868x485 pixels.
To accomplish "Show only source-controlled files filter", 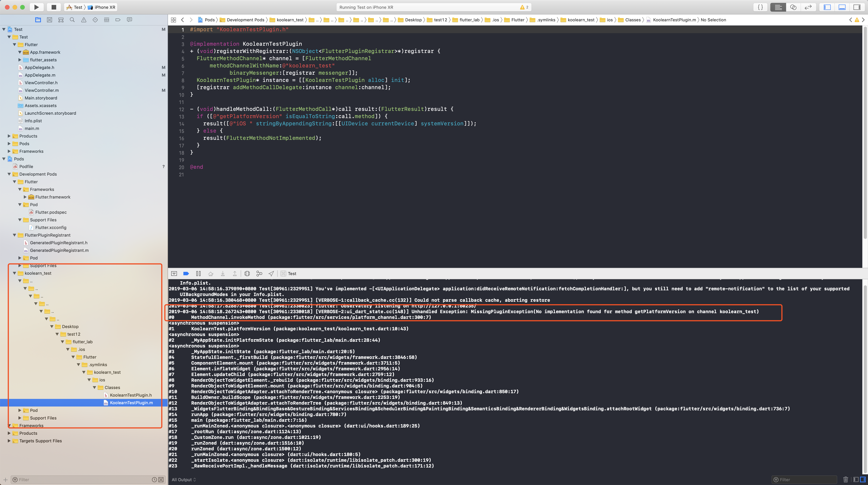I will (161, 480).
